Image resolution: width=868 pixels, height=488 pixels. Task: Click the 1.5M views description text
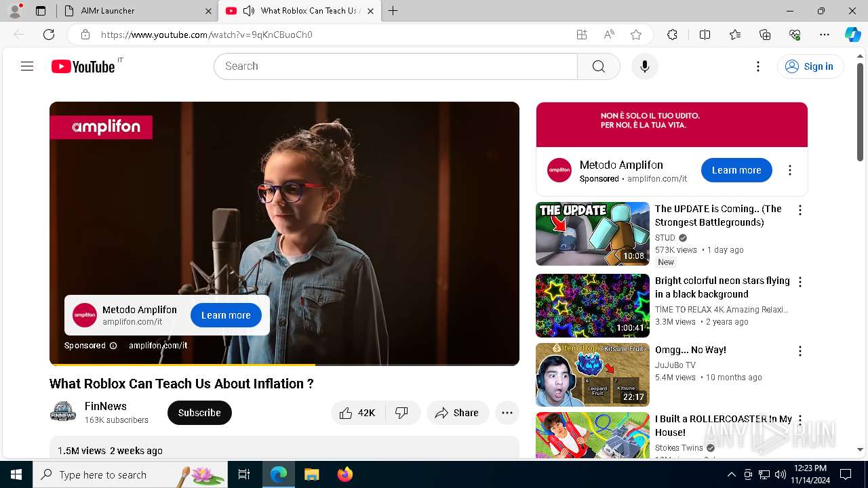point(110,451)
